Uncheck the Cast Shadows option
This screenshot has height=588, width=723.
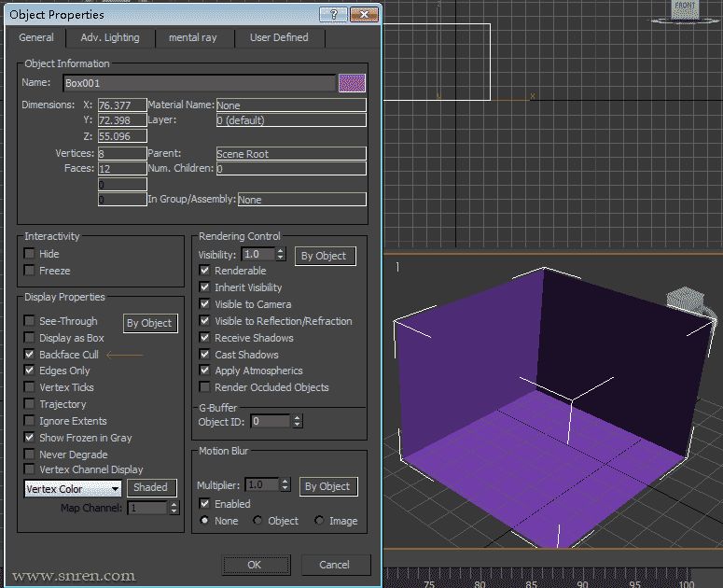click(x=205, y=355)
